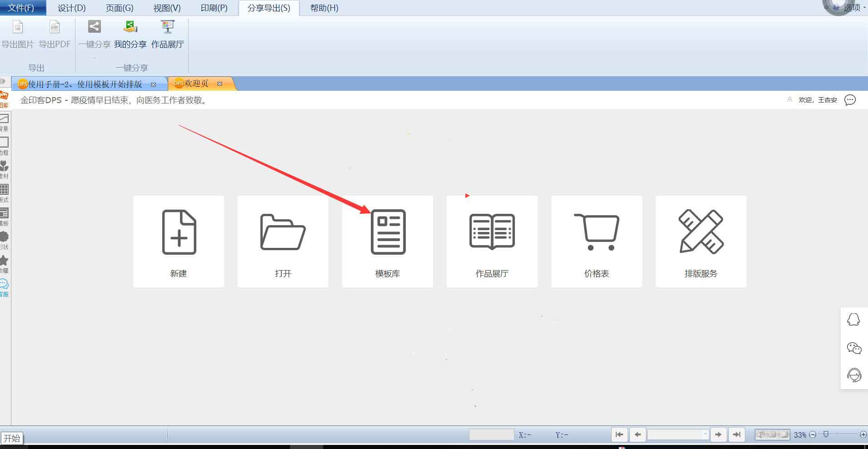This screenshot has width=868, height=449.
Task: Click the zoom slider handle
Action: pos(826,434)
